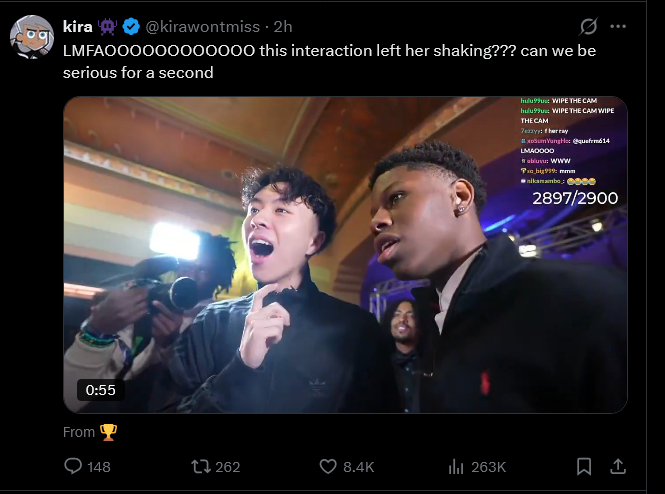Click the purple alien emoji badge
The height and width of the screenshot is (494, 665).
pos(107,27)
